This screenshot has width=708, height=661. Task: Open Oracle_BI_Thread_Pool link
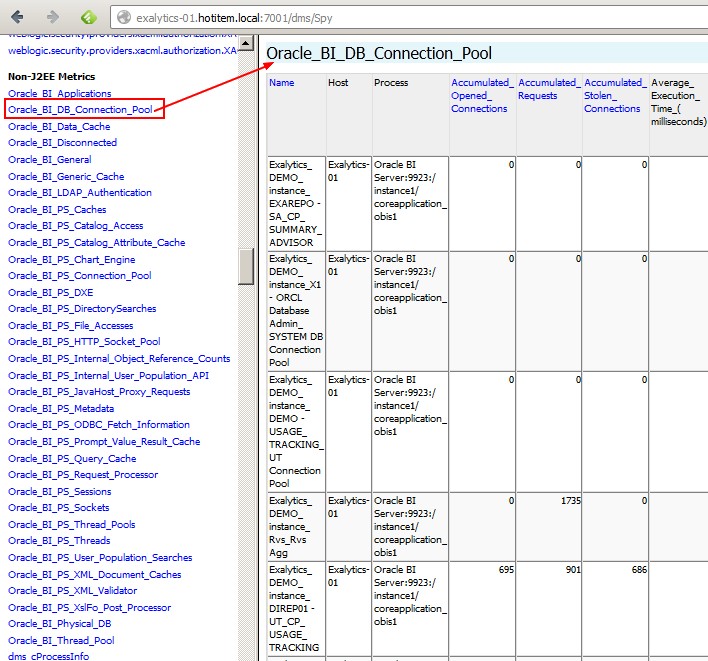point(61,640)
